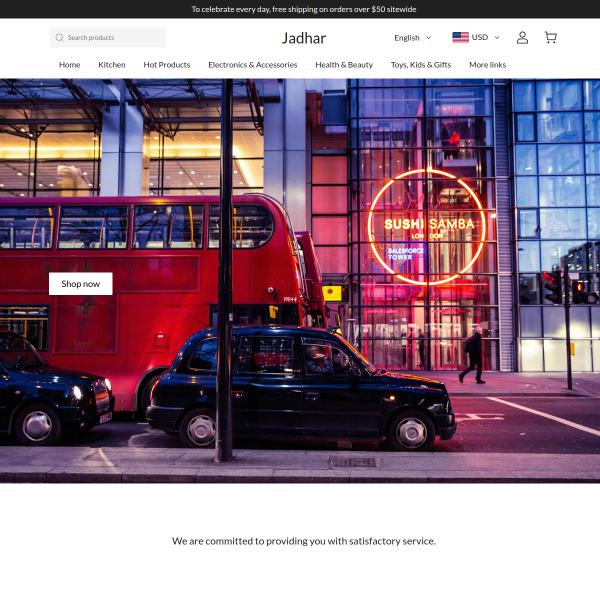Click the free shipping announcement bar
The width and height of the screenshot is (600, 600).
point(300,9)
